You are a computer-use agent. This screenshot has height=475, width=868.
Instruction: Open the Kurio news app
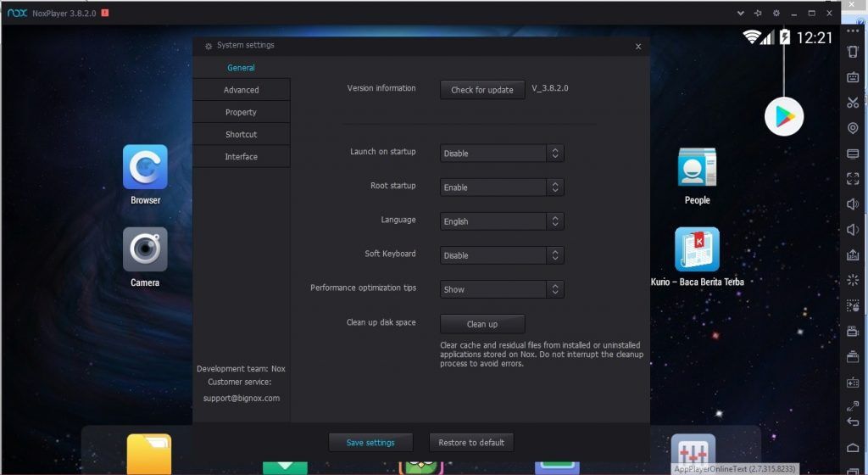pos(697,249)
